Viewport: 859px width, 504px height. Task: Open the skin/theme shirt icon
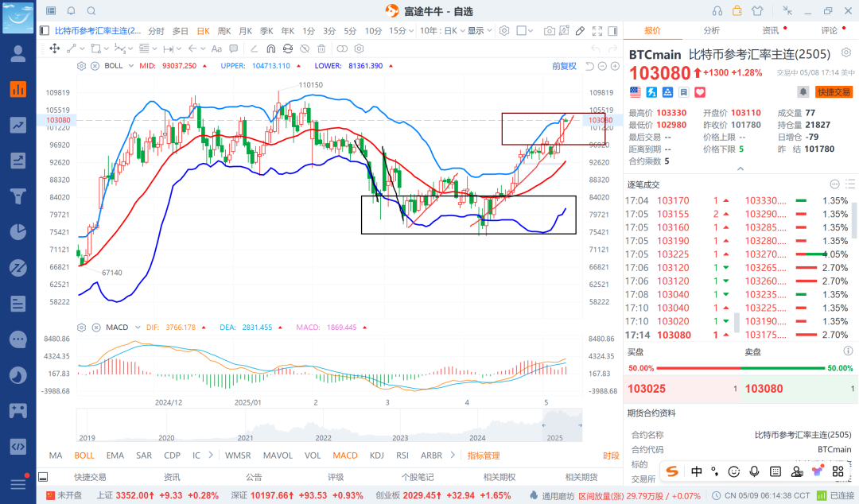click(x=757, y=11)
